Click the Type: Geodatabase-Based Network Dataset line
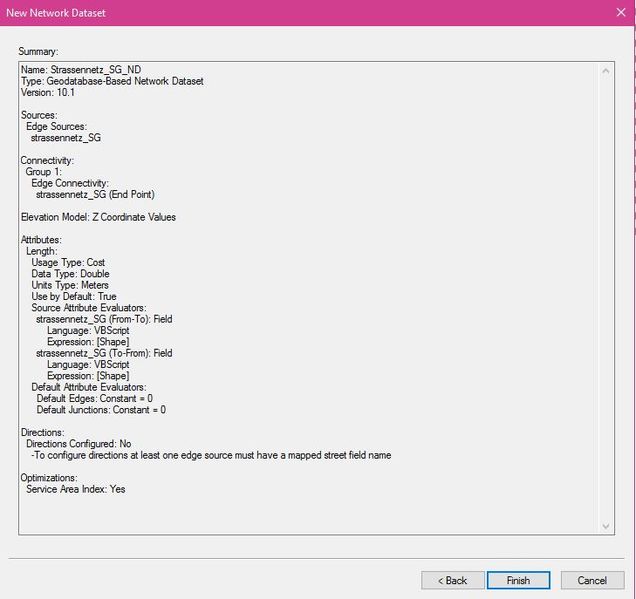The width and height of the screenshot is (636, 599). click(112, 81)
